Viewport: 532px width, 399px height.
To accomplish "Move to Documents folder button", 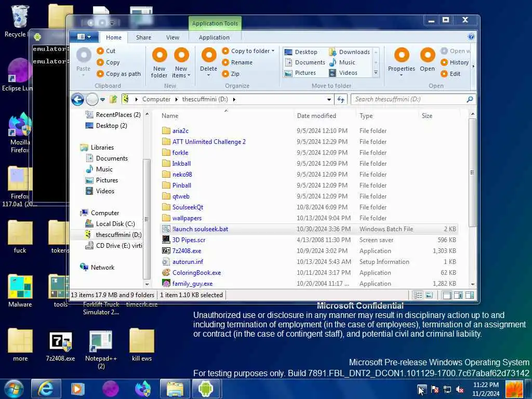I will point(305,62).
